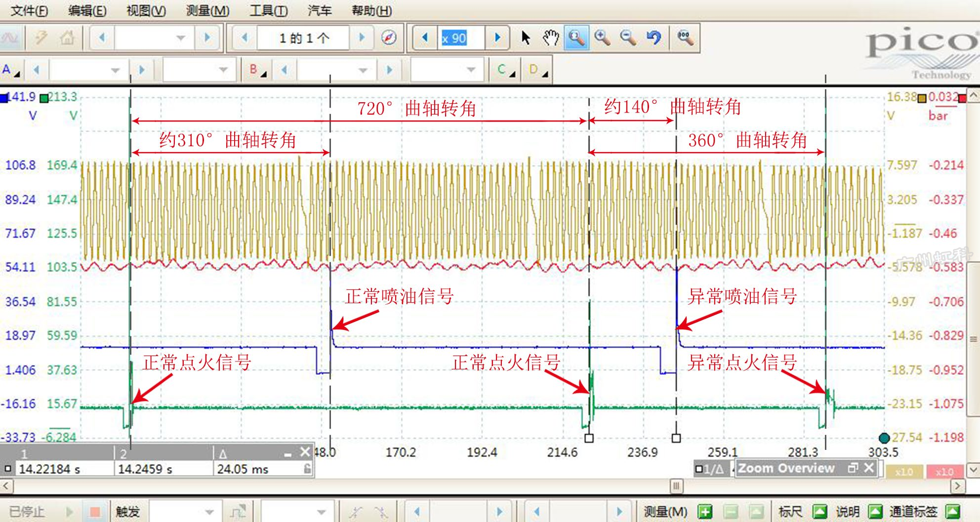
Task: Click the yellow x1.0 channel zoom button
Action: click(903, 472)
